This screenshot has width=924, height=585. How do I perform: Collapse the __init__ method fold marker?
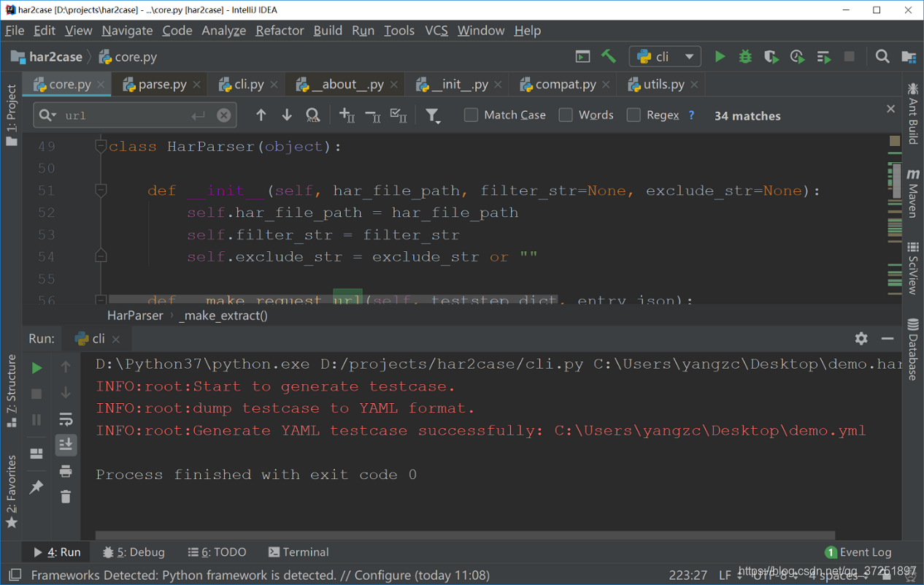[x=101, y=190]
